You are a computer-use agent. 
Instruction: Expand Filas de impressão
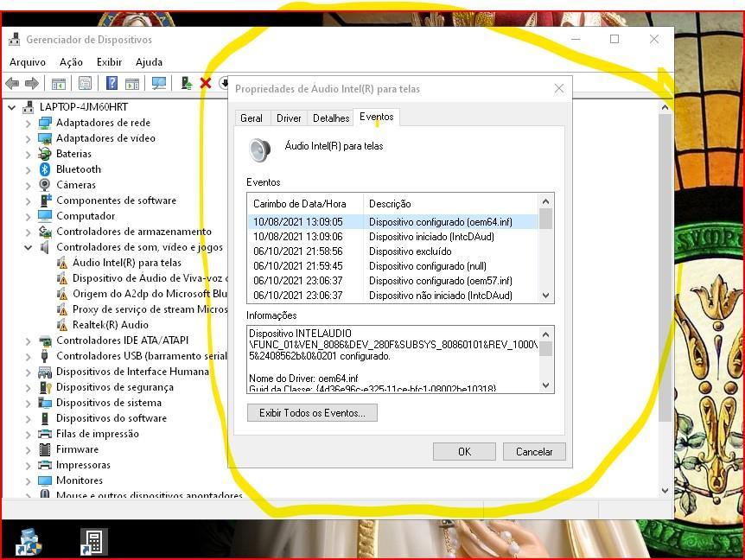pyautogui.click(x=28, y=435)
